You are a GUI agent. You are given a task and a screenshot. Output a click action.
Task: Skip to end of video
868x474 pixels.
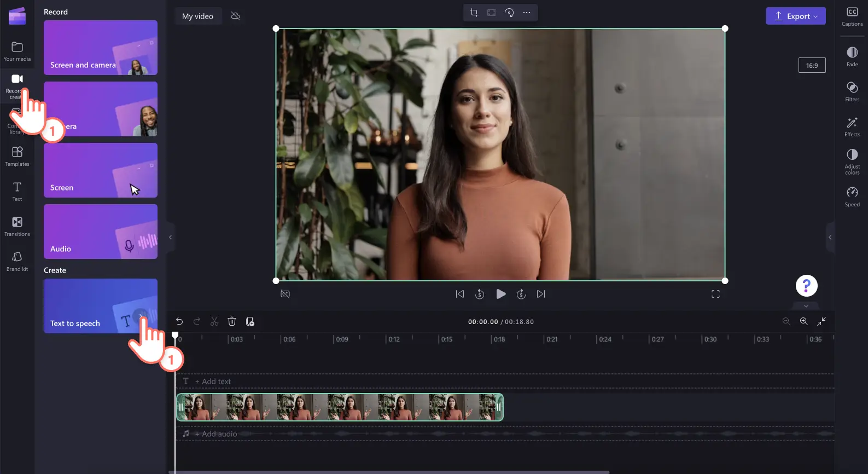tap(541, 294)
